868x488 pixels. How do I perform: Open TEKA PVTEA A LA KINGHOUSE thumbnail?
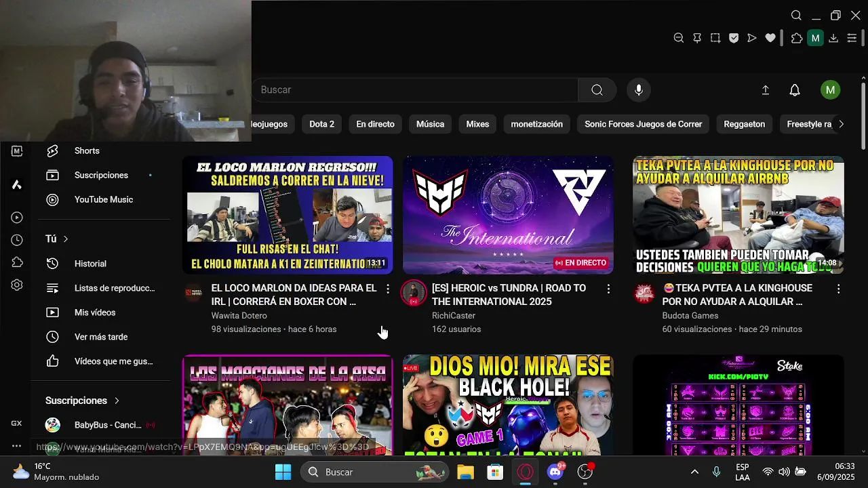738,215
